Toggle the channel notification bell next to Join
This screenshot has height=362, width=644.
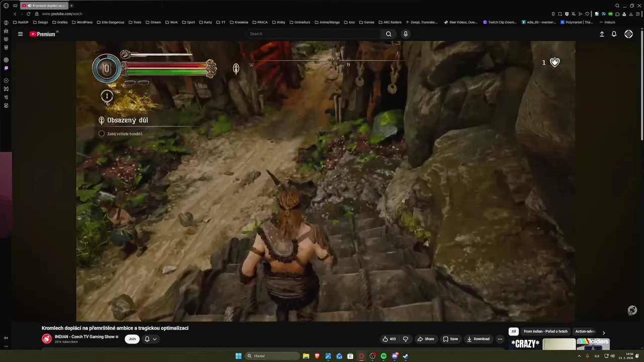pyautogui.click(x=147, y=339)
